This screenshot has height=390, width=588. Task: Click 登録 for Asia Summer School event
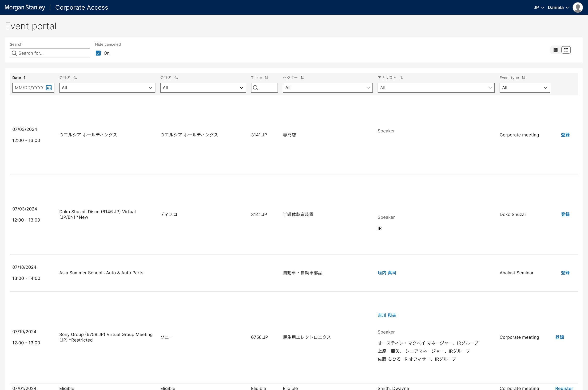pos(565,273)
